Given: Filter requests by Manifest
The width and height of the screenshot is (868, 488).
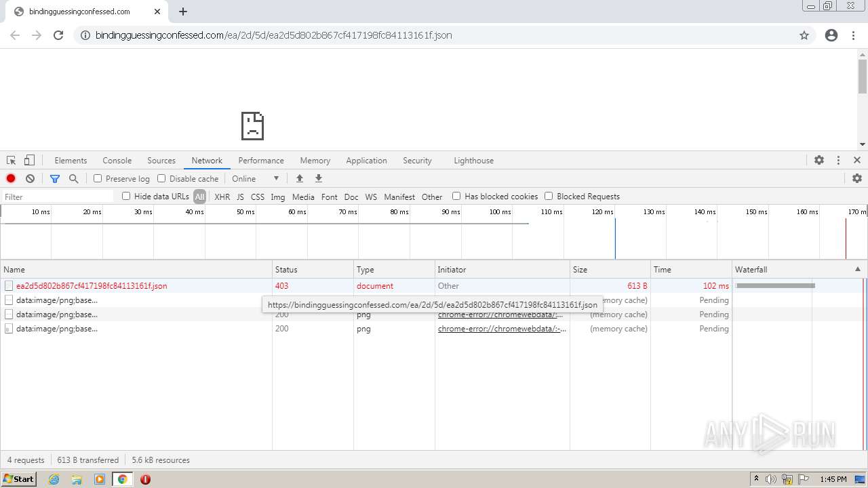Looking at the screenshot, I should pyautogui.click(x=399, y=197).
